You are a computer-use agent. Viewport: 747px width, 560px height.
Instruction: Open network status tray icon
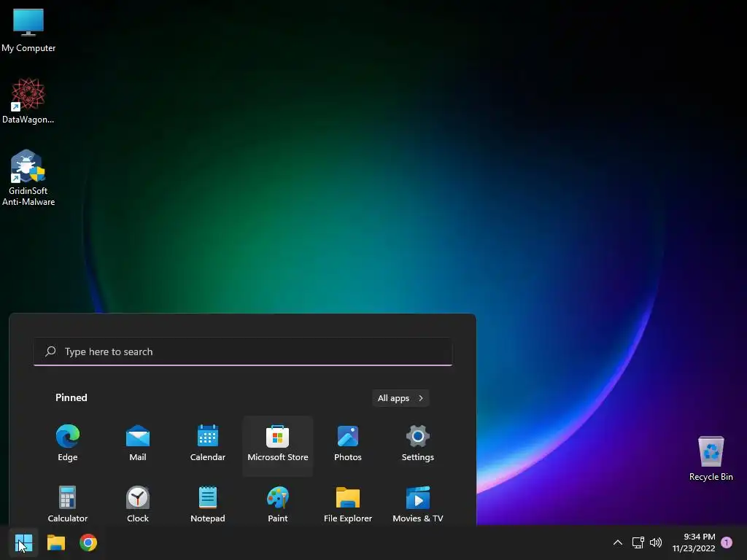(638, 542)
